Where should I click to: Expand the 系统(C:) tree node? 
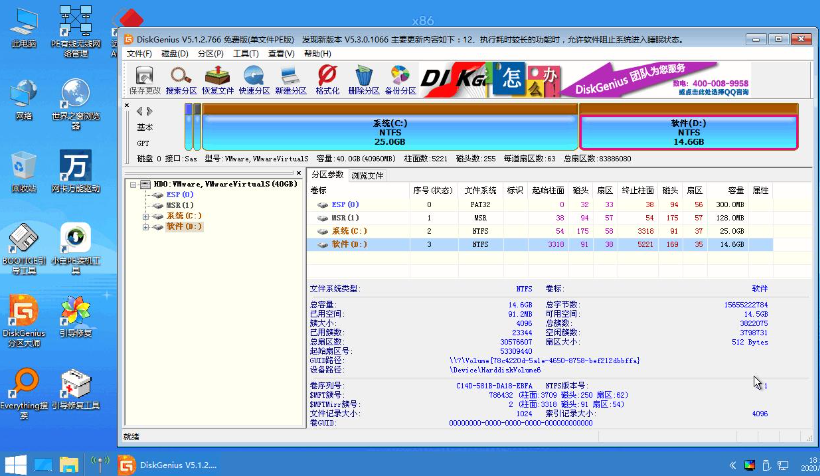click(146, 217)
